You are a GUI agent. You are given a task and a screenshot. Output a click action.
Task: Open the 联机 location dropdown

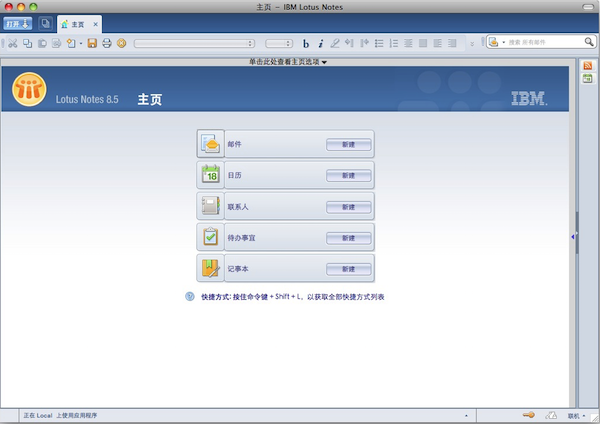tap(577, 416)
